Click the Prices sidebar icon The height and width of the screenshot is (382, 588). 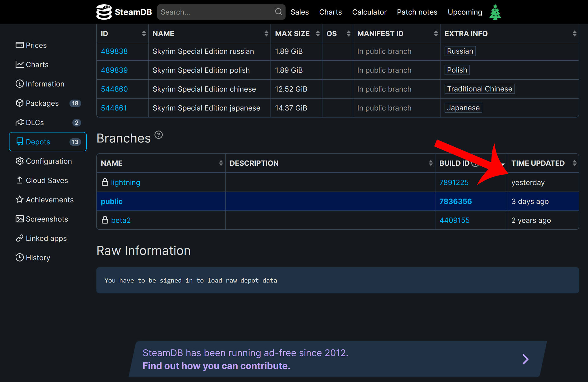tap(20, 45)
